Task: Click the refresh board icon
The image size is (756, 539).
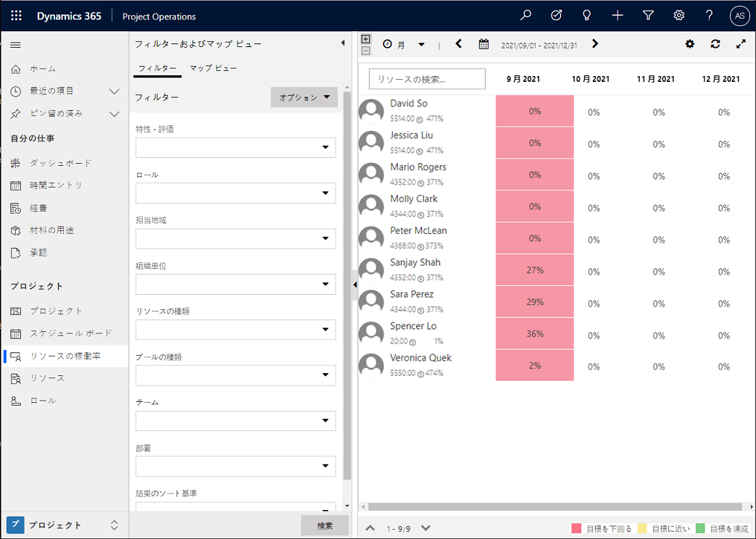Action: click(715, 44)
